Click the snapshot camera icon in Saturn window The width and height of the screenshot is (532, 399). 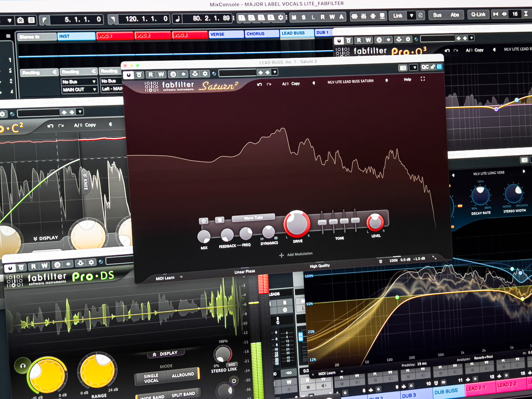403,68
